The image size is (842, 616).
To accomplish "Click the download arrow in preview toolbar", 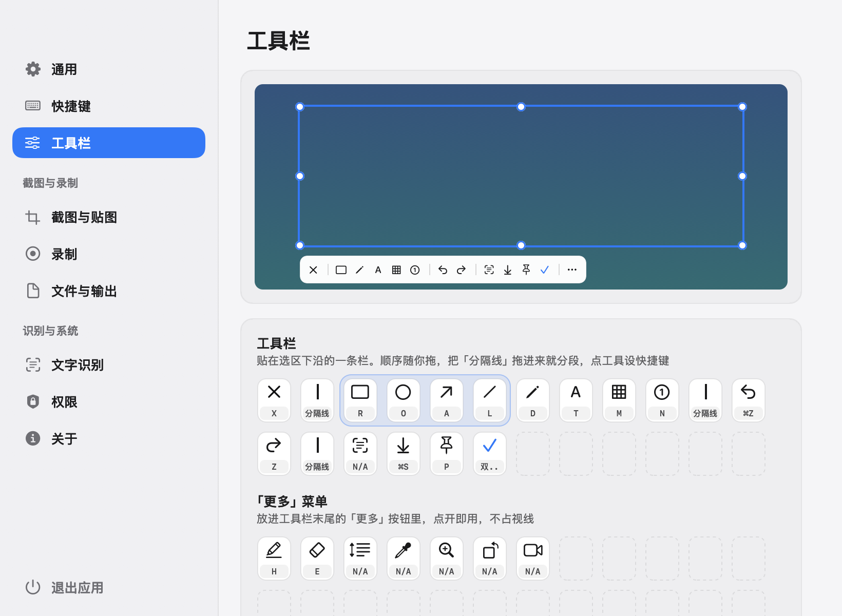I will (508, 269).
